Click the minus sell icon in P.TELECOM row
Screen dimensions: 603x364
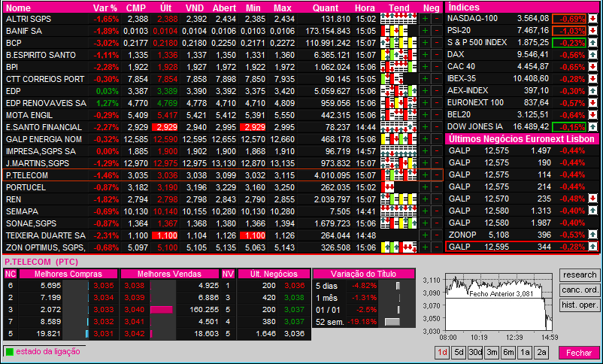[x=437, y=175]
